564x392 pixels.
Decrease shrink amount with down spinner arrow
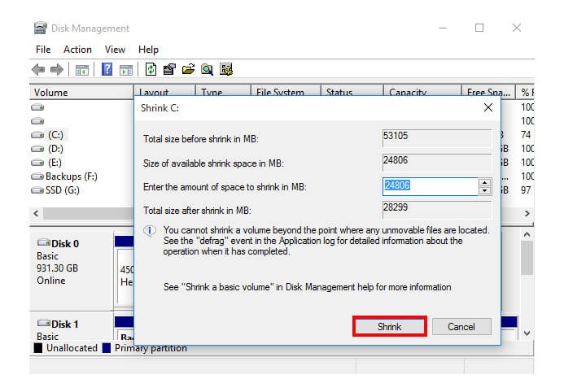(x=485, y=191)
